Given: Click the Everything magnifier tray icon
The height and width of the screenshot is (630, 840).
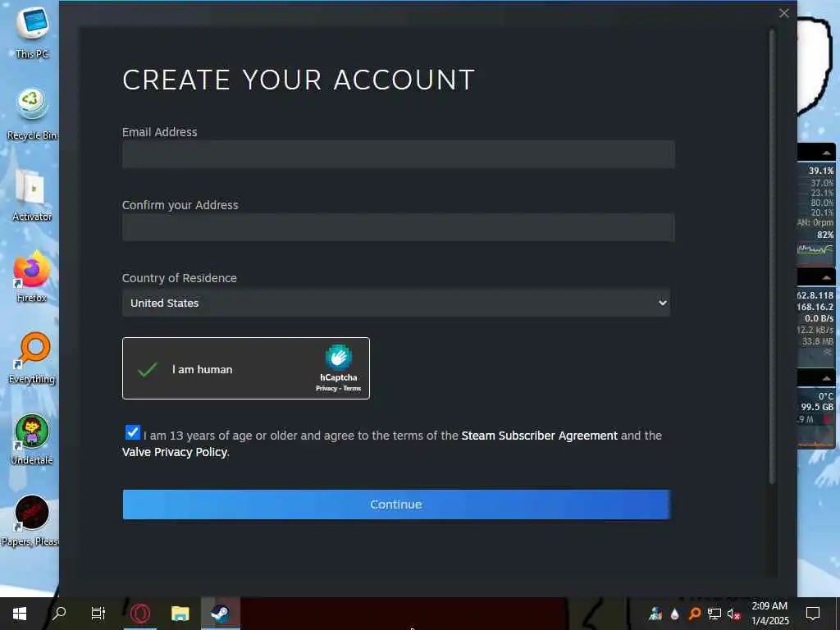Looking at the screenshot, I should click(694, 614).
